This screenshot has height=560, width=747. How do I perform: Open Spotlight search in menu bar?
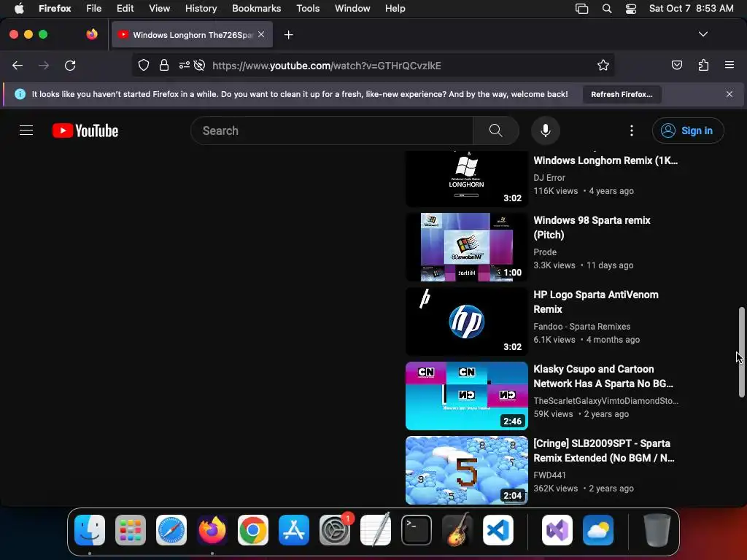click(x=606, y=9)
